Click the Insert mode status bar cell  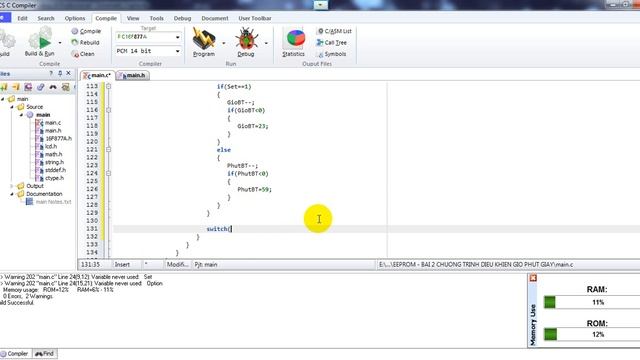pyautogui.click(x=126, y=264)
